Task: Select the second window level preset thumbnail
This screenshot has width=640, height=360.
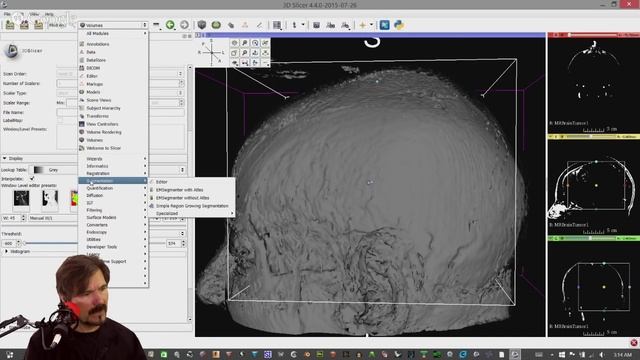Action: pos(50,199)
